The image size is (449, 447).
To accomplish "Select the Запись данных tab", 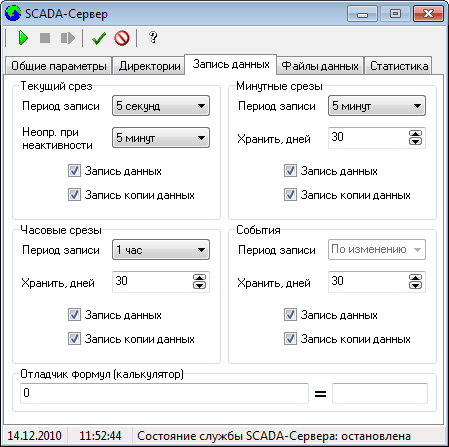I will pyautogui.click(x=231, y=64).
